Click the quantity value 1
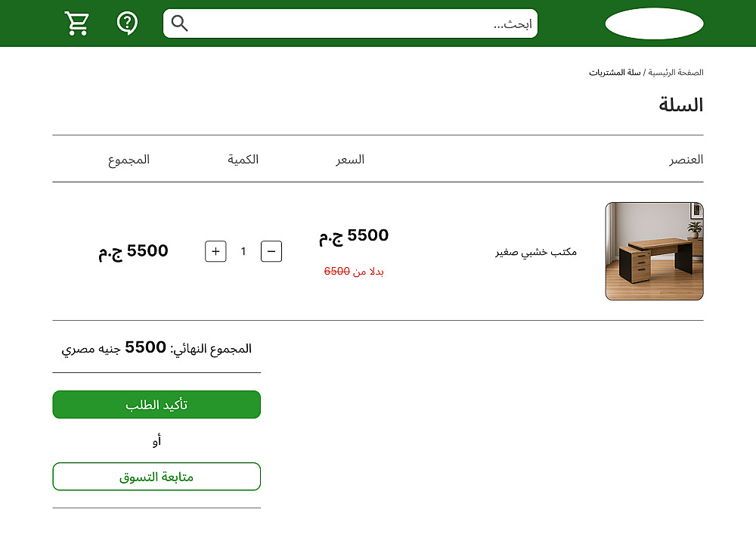The width and height of the screenshot is (756, 538). 243,251
